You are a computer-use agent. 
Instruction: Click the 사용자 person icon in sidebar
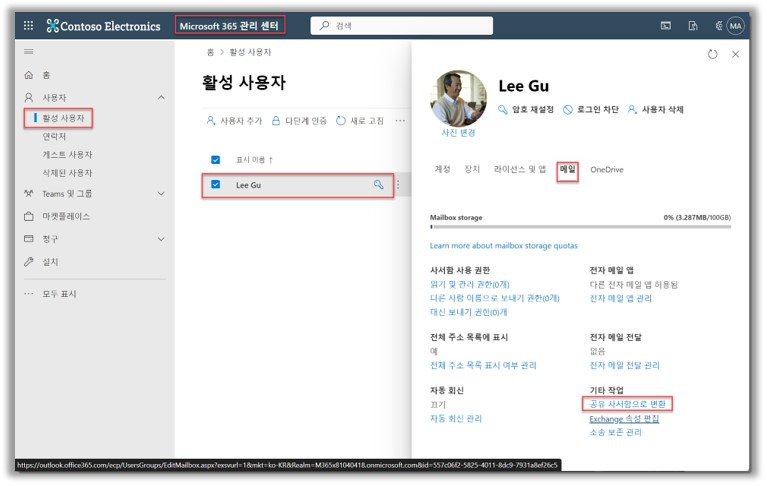29,97
